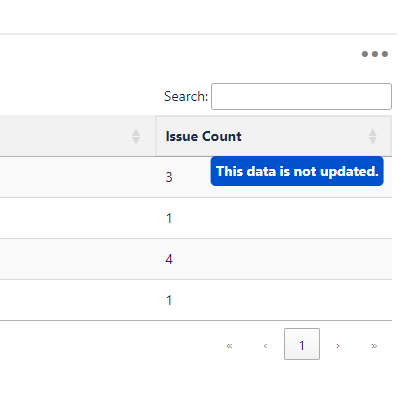Click the count 1 directly below the 3
This screenshot has width=409, height=418.
[169, 218]
